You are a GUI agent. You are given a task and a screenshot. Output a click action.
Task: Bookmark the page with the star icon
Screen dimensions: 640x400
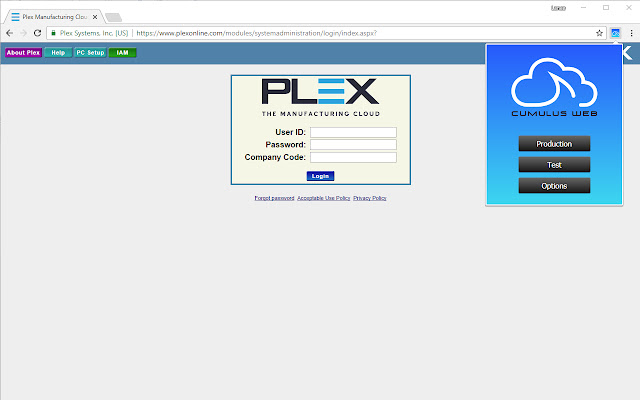(599, 33)
